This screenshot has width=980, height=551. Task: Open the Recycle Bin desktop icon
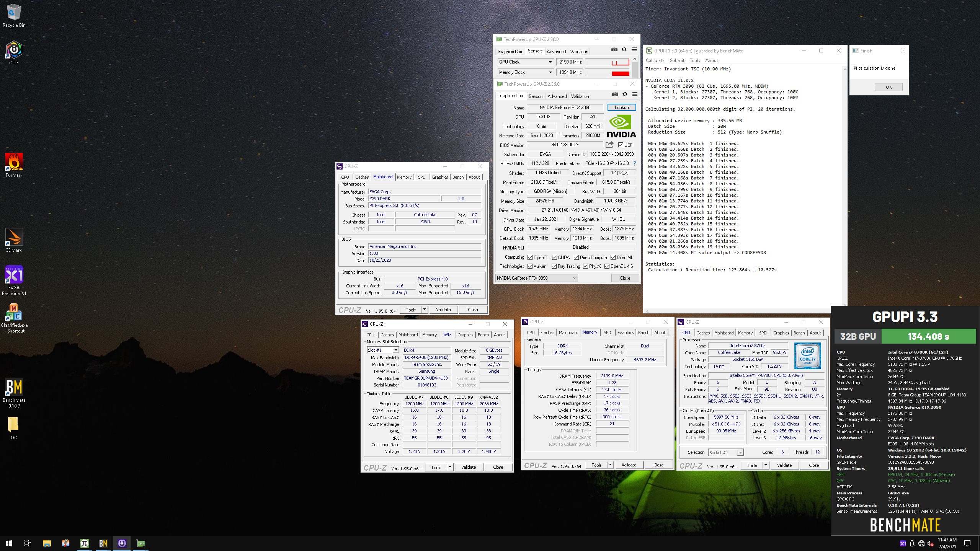point(14,15)
